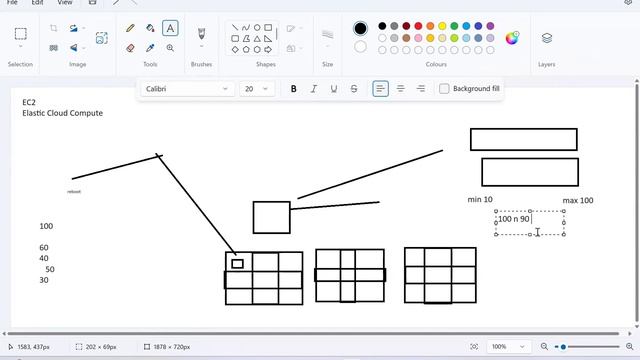Open the Flip image tool
This screenshot has width=640, height=360.
(73, 48)
